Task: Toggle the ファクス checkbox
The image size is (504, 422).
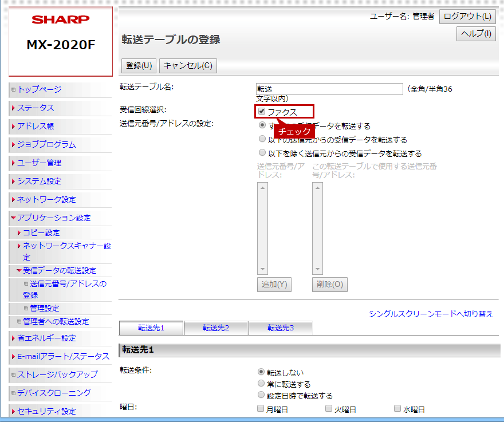Action: [x=262, y=112]
